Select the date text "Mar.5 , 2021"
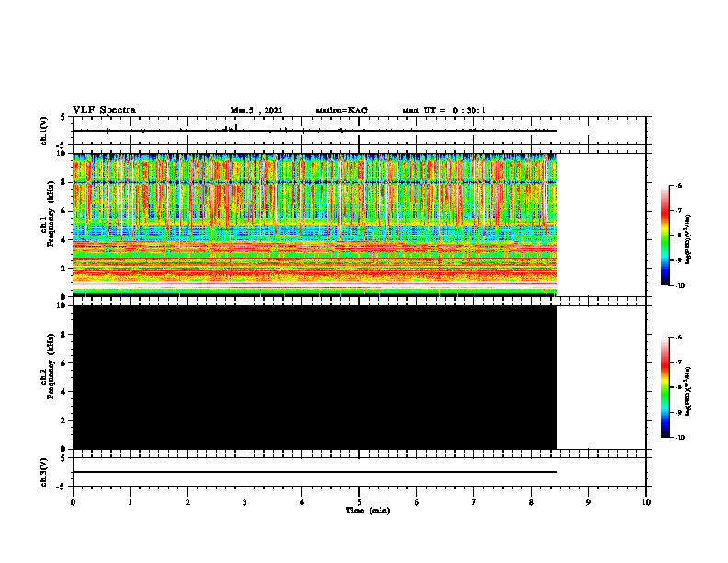The width and height of the screenshot is (728, 563). [256, 110]
